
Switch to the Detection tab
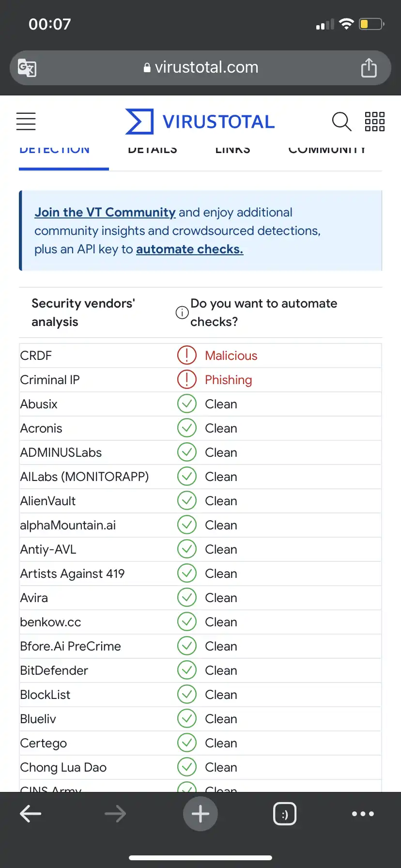coord(55,150)
